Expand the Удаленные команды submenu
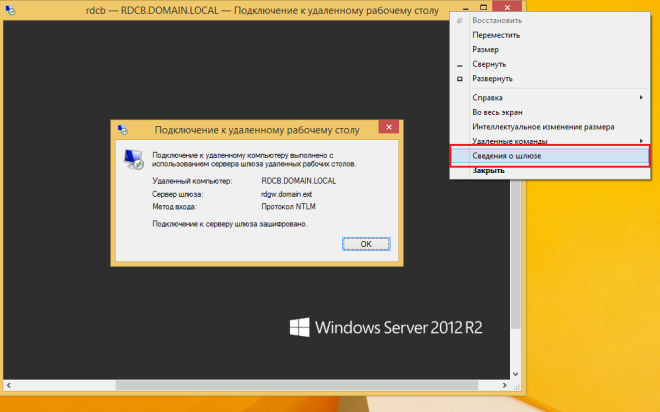 click(x=641, y=141)
